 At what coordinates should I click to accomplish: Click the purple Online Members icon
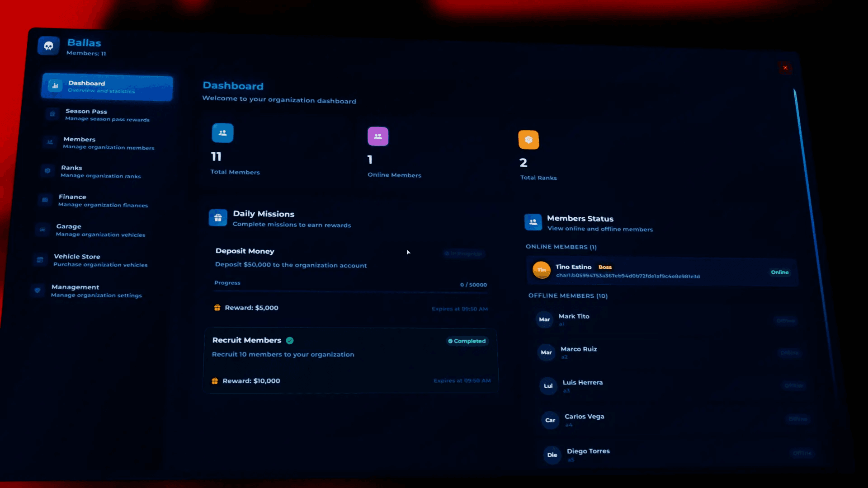(378, 136)
